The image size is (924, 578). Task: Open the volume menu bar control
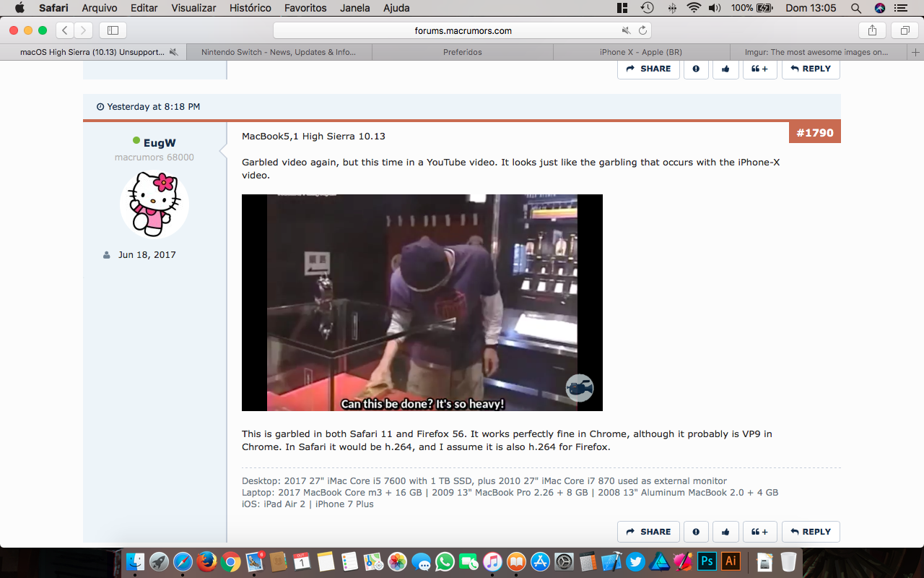click(715, 8)
